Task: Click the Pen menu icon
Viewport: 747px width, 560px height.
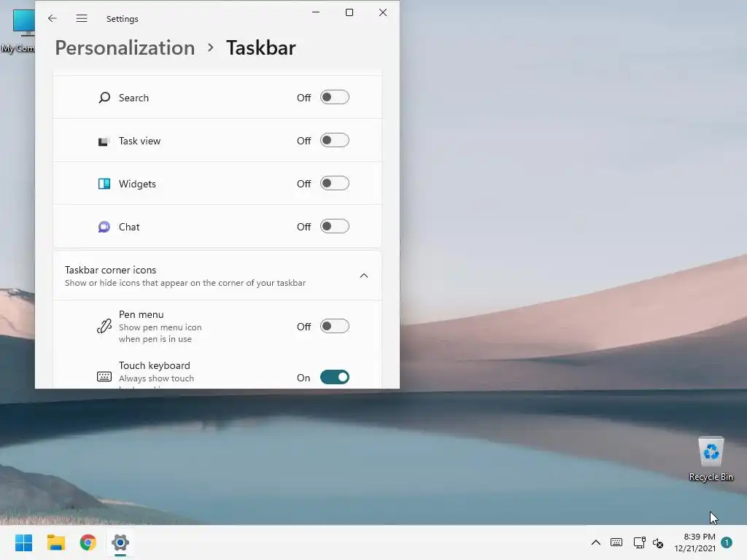Action: (x=104, y=327)
